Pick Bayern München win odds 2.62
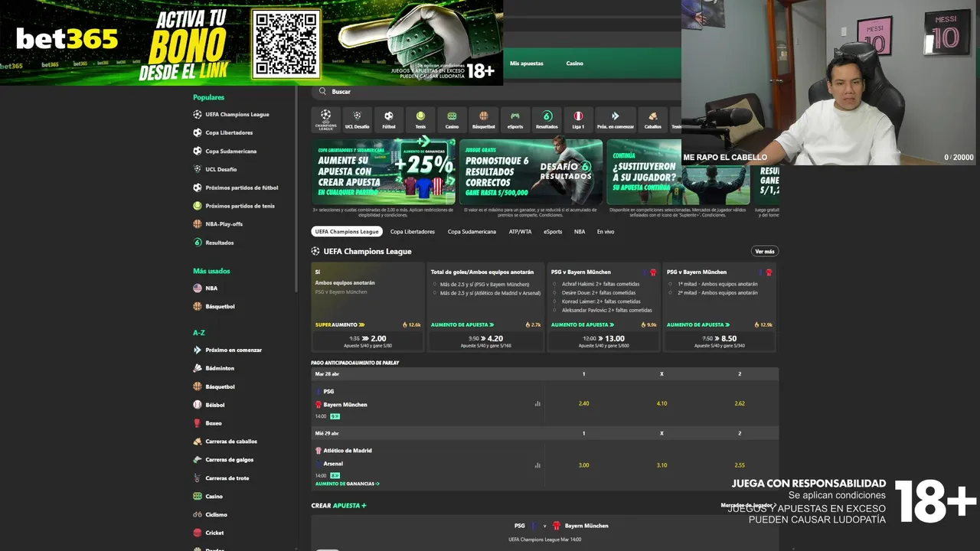 (x=740, y=403)
